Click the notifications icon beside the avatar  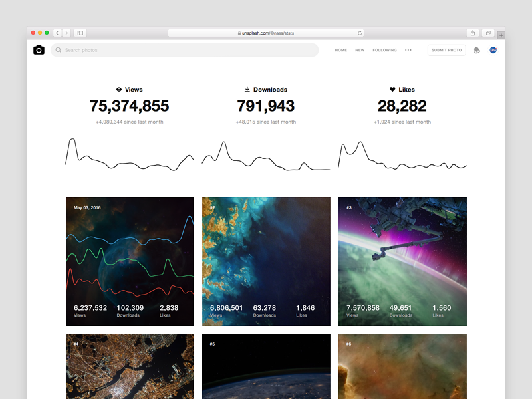477,50
